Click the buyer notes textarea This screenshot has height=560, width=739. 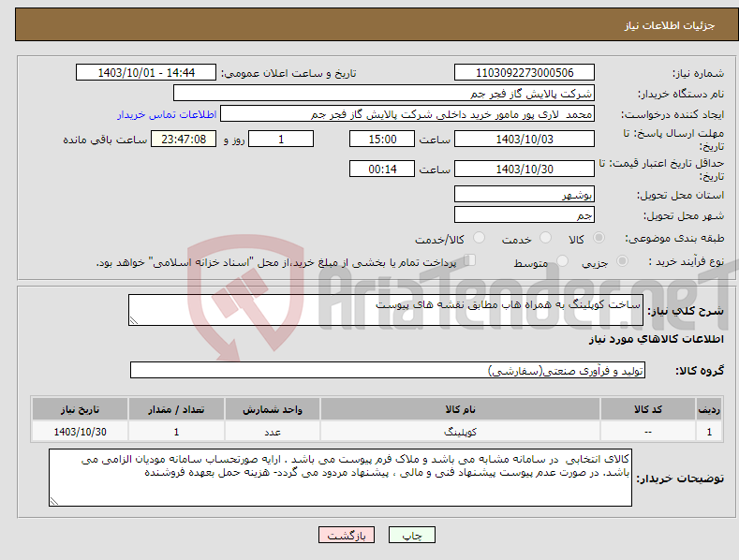tap(340, 478)
